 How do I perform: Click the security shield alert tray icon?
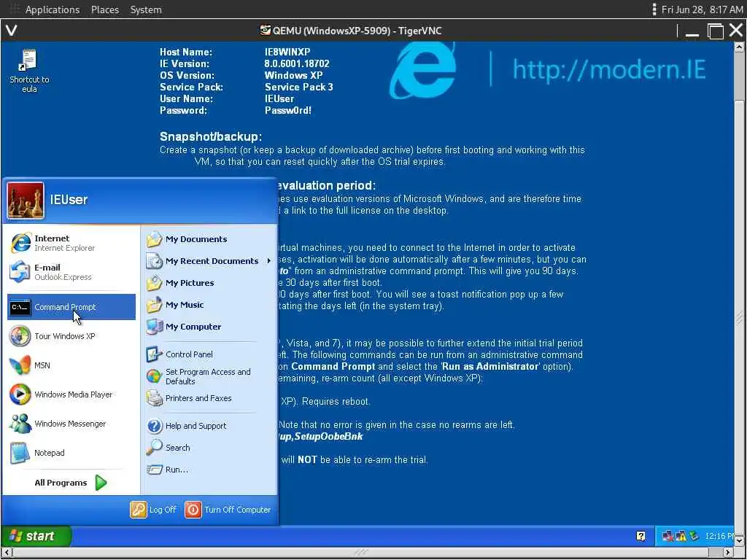click(x=681, y=536)
